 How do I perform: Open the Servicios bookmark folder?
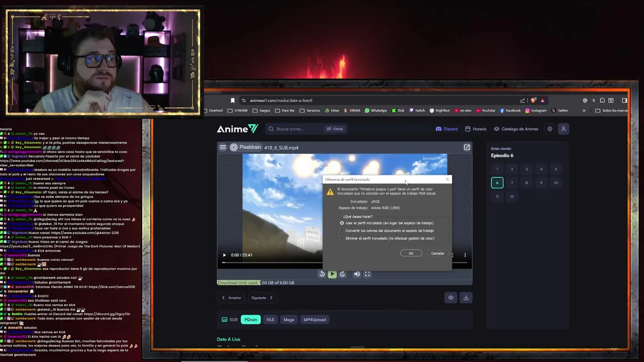click(x=309, y=111)
